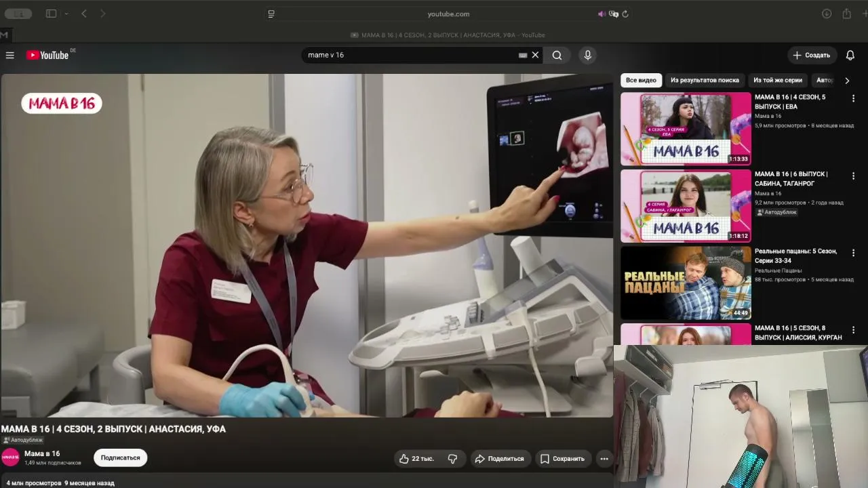Viewport: 868px width, 488px height.
Task: Click the translate icon in address bar
Action: 614,14
